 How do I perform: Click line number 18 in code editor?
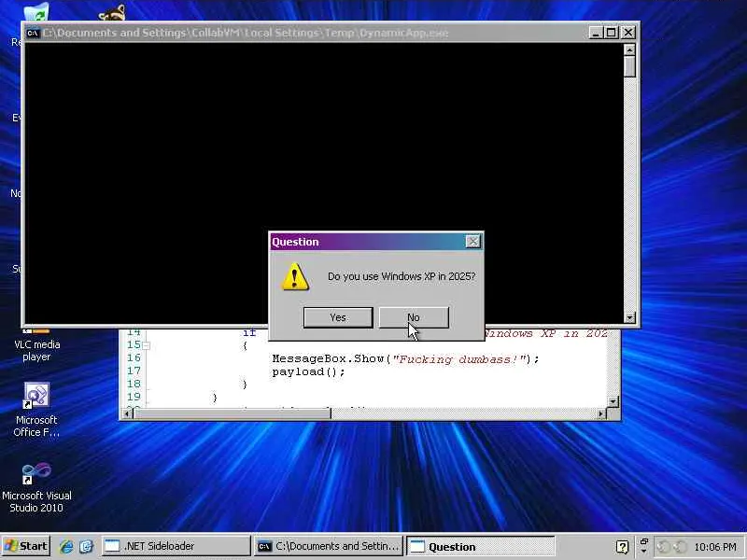click(134, 384)
